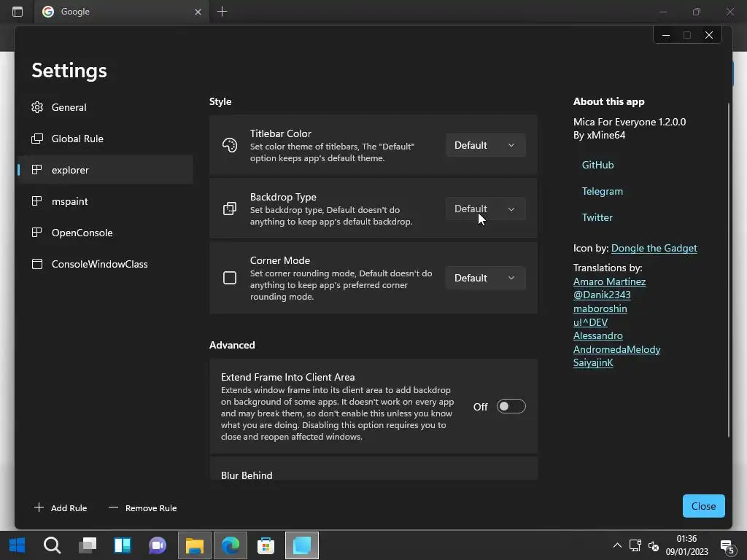Image resolution: width=747 pixels, height=560 pixels.
Task: Open the notification center icon
Action: pos(727,546)
